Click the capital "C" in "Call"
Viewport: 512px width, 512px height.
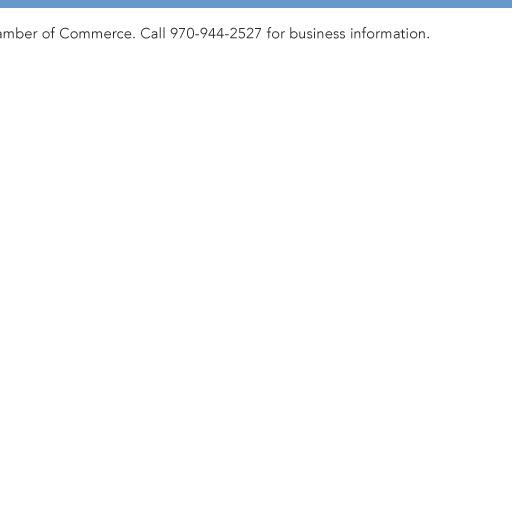pyautogui.click(x=146, y=34)
